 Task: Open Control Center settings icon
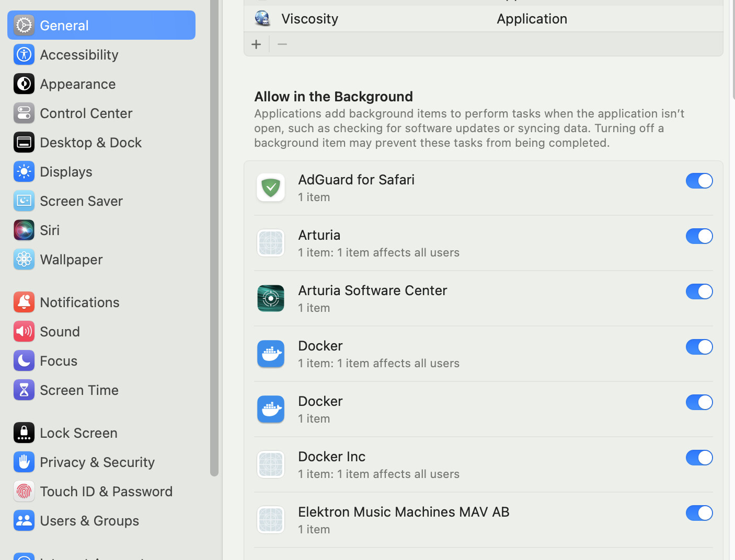click(x=24, y=113)
